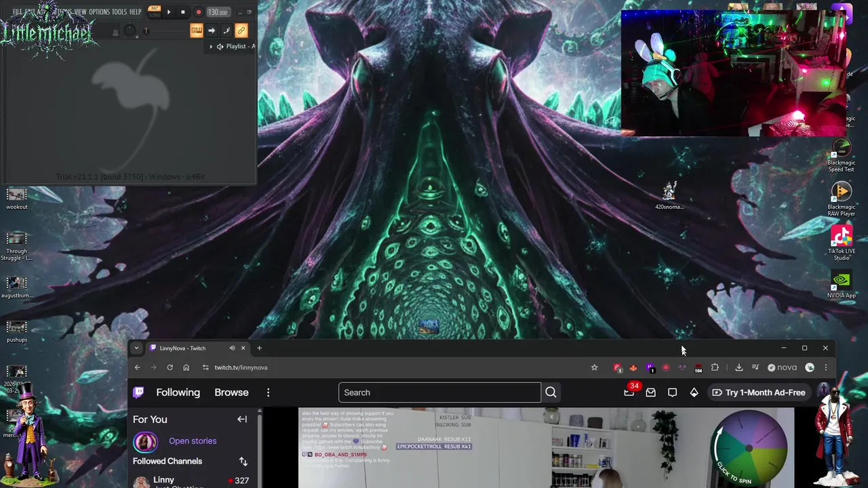The image size is (868, 488).
Task: Collapse the For You sidebar arrow
Action: click(242, 420)
